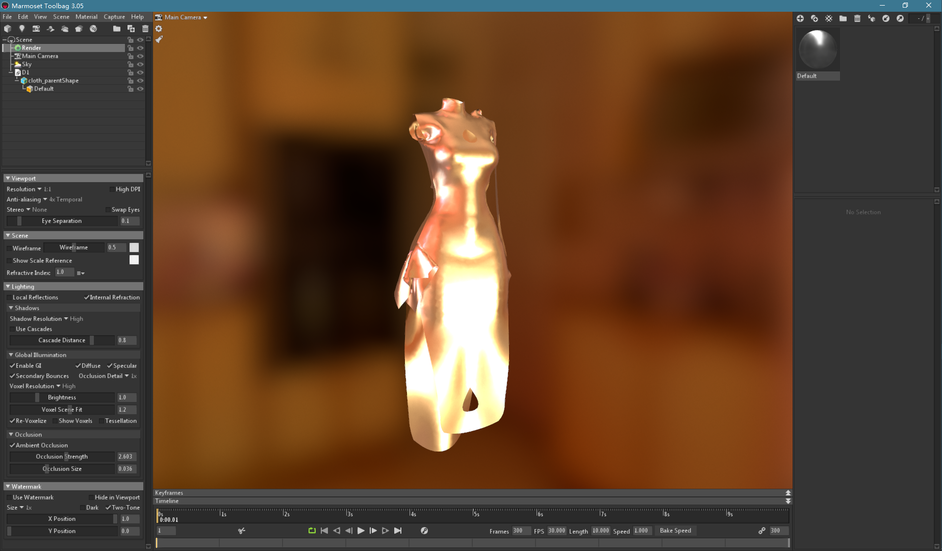The width and height of the screenshot is (942, 551).
Task: Select the Default material sphere thumbnail
Action: [818, 49]
